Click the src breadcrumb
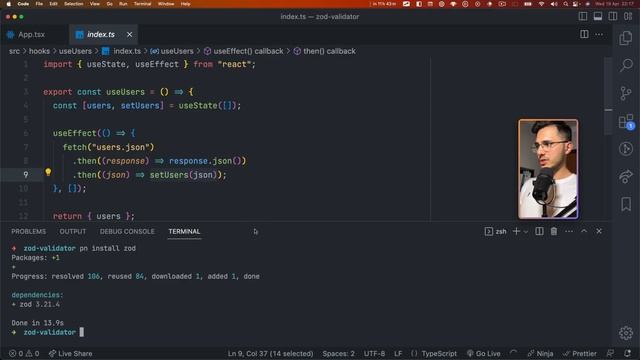This screenshot has height=360, width=640. pos(14,51)
